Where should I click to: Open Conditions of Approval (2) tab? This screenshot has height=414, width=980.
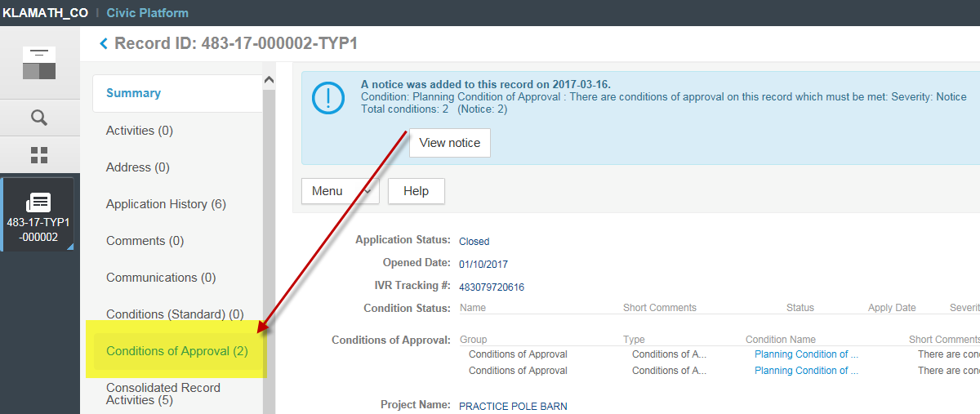[x=176, y=351]
